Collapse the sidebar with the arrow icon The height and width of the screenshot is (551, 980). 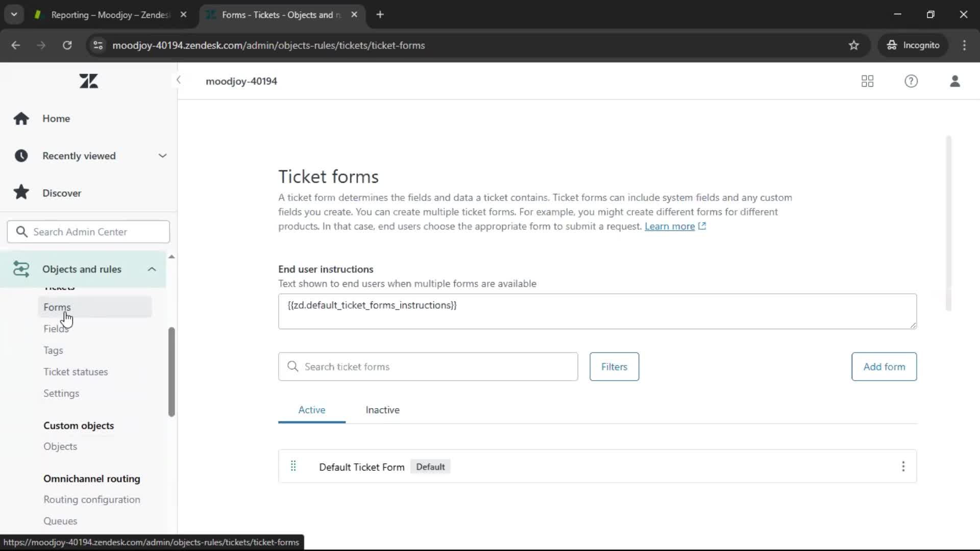tap(178, 80)
